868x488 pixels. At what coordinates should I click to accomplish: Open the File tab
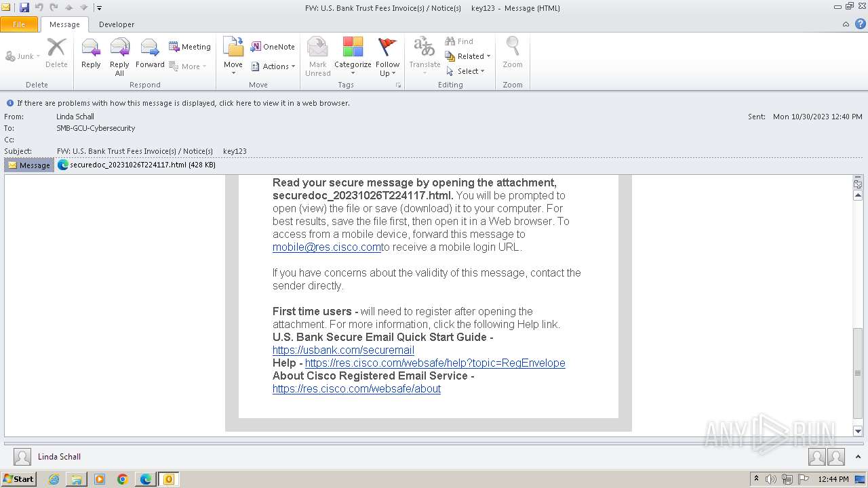pos(19,24)
